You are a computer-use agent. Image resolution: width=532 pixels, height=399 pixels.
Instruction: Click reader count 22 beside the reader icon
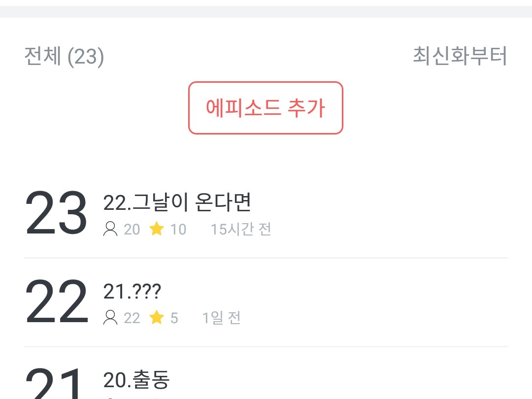pyautogui.click(x=132, y=318)
